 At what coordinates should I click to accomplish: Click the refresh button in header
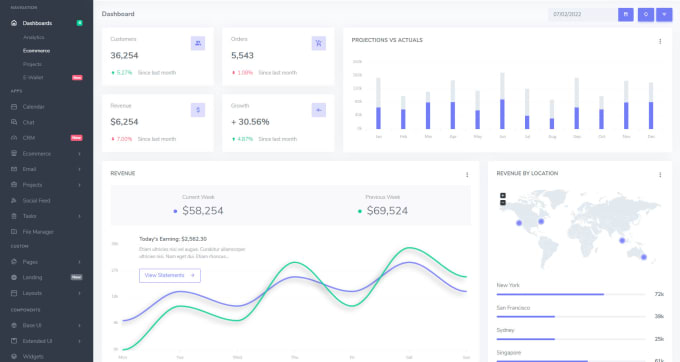(x=646, y=14)
